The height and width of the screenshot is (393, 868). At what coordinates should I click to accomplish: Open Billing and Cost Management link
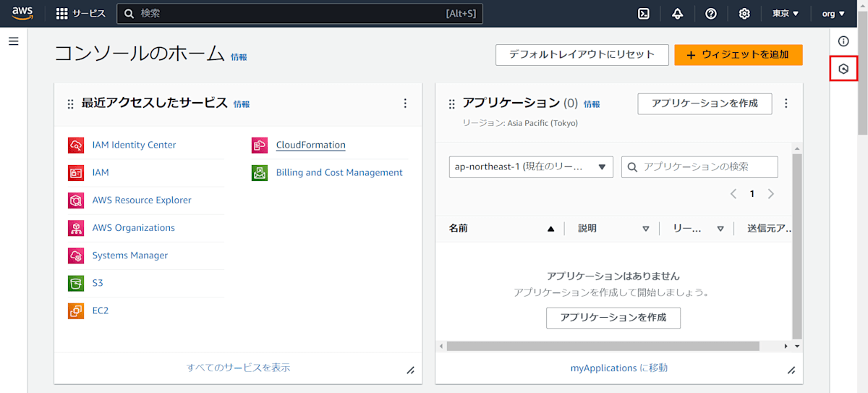click(339, 172)
